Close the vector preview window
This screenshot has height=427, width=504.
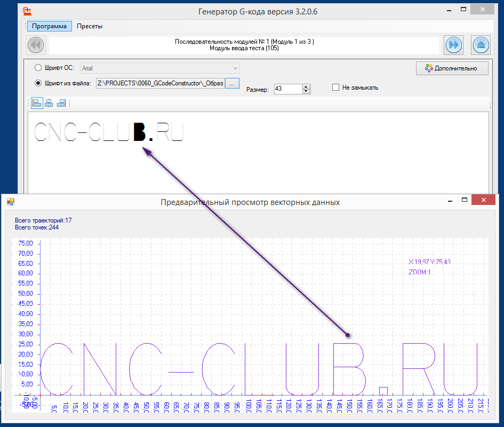pos(483,200)
